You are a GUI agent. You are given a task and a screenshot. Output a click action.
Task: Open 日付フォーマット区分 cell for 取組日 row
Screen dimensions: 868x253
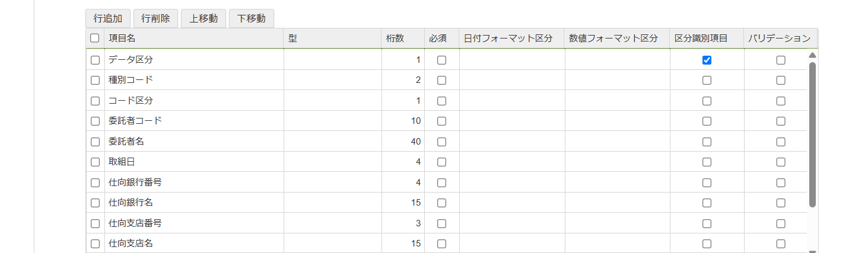click(511, 162)
